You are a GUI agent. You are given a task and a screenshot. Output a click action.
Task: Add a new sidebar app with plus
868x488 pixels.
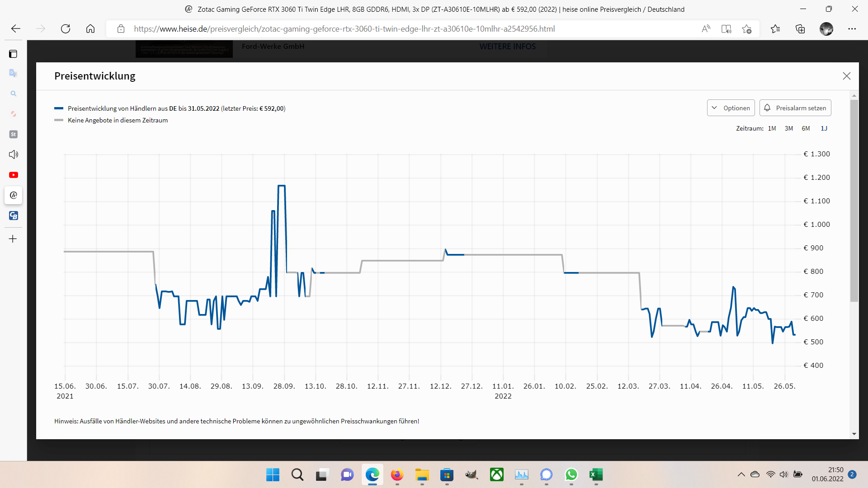pos(13,239)
